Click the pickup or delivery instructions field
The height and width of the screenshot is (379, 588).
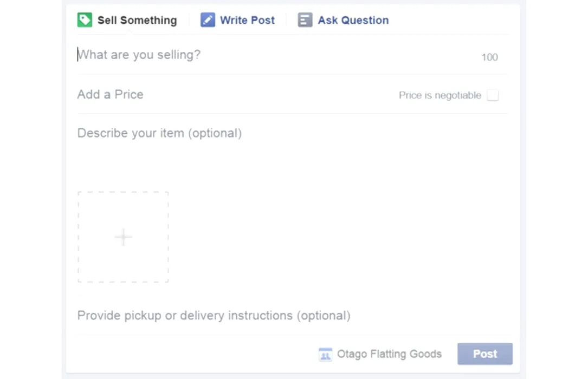(x=293, y=316)
